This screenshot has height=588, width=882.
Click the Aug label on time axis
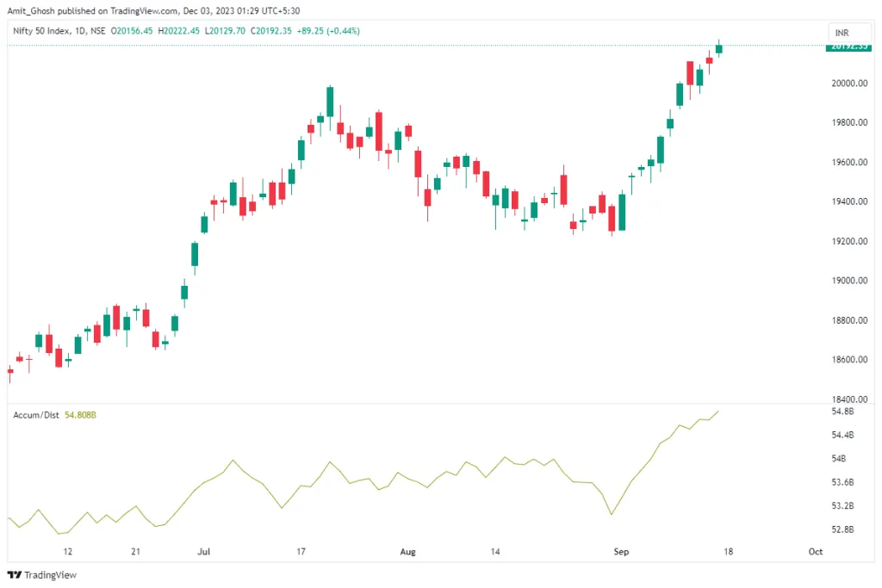pos(408,551)
